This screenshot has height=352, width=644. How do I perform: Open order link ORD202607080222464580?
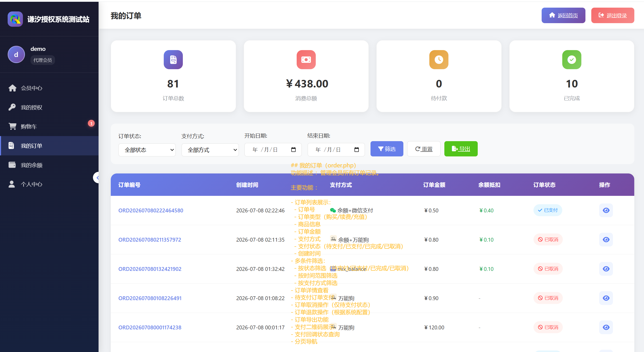click(151, 211)
